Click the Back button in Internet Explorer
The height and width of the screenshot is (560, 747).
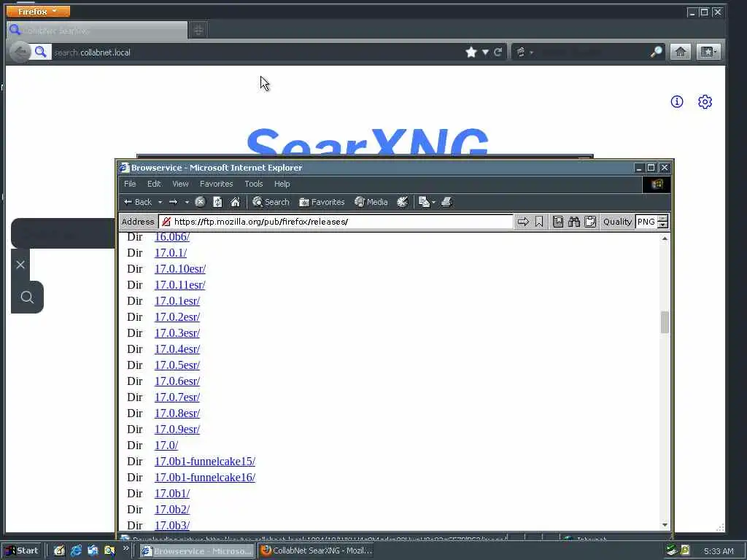tap(138, 202)
